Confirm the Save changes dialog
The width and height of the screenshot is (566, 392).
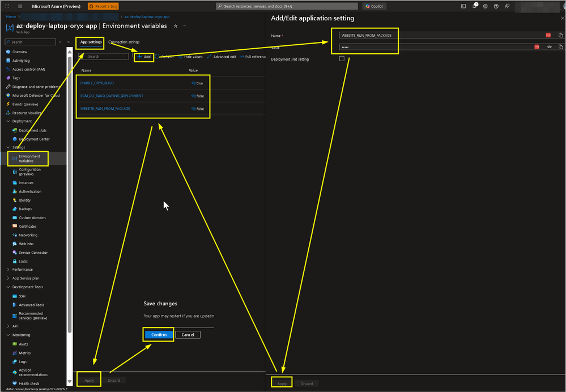pos(159,335)
